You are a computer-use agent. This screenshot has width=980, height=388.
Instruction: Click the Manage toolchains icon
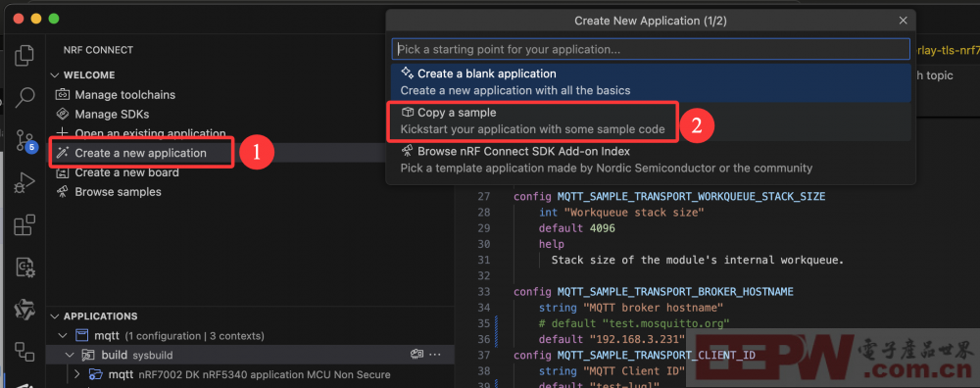pos(63,95)
